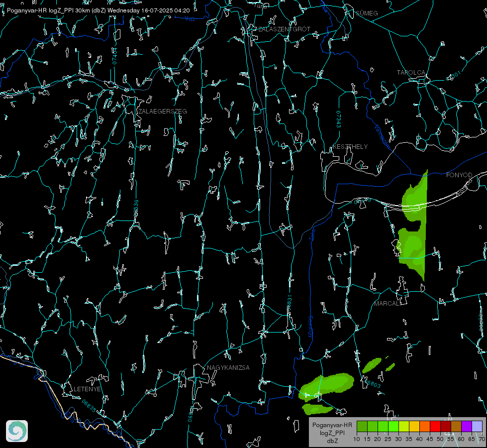Click the legend dbZ unit label
Image resolution: width=487 pixels, height=448 pixels.
[332, 441]
